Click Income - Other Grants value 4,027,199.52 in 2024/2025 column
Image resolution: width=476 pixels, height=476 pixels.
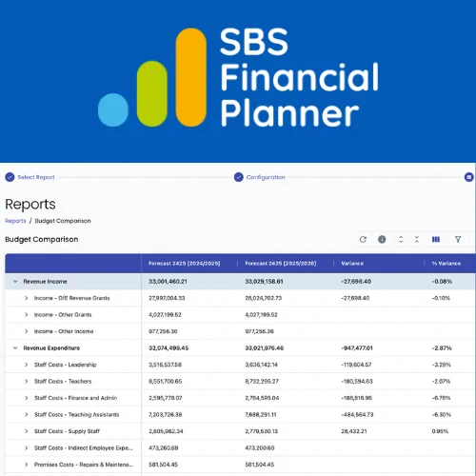(x=165, y=315)
